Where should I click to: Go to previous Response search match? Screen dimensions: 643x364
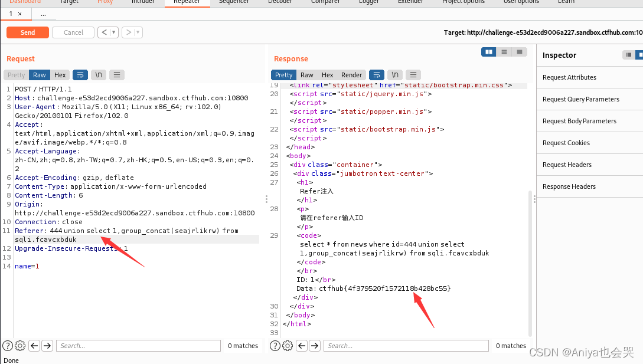click(302, 346)
